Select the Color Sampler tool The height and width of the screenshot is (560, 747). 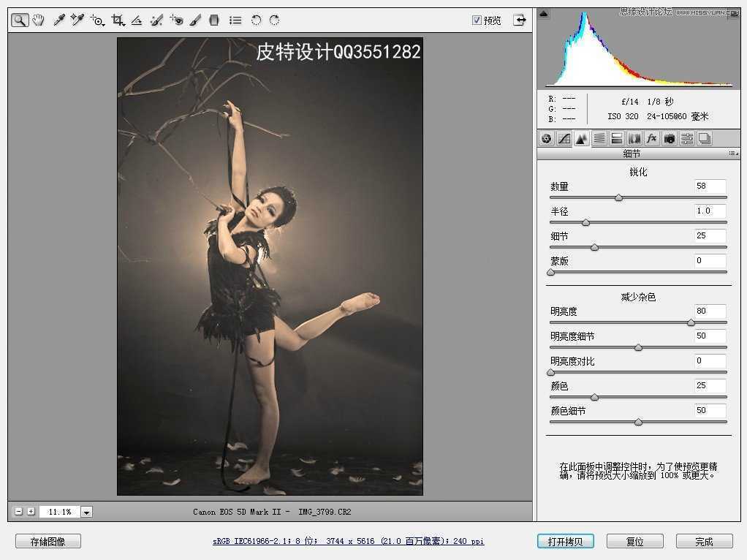(x=77, y=20)
